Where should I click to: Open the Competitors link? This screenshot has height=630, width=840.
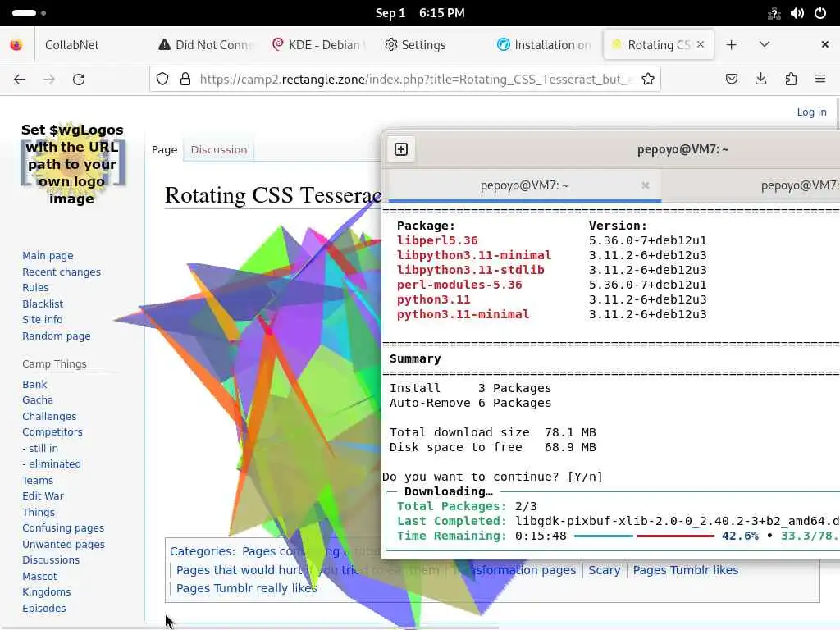point(52,431)
